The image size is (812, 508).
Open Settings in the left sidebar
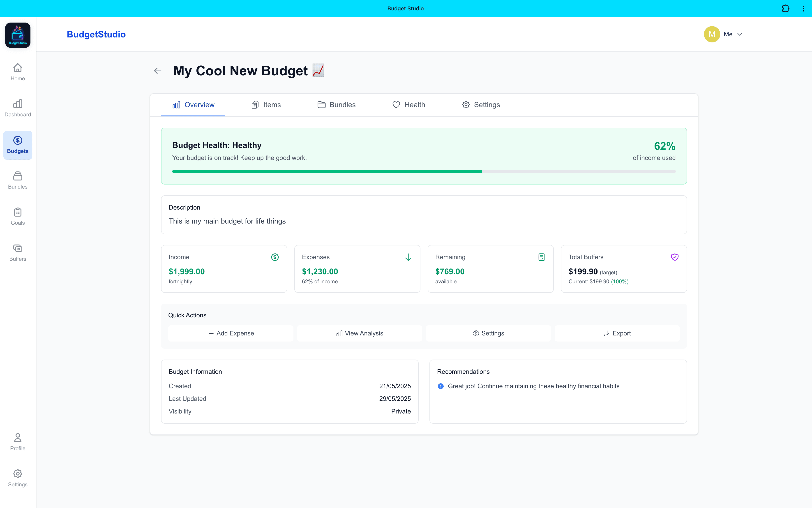click(x=18, y=478)
